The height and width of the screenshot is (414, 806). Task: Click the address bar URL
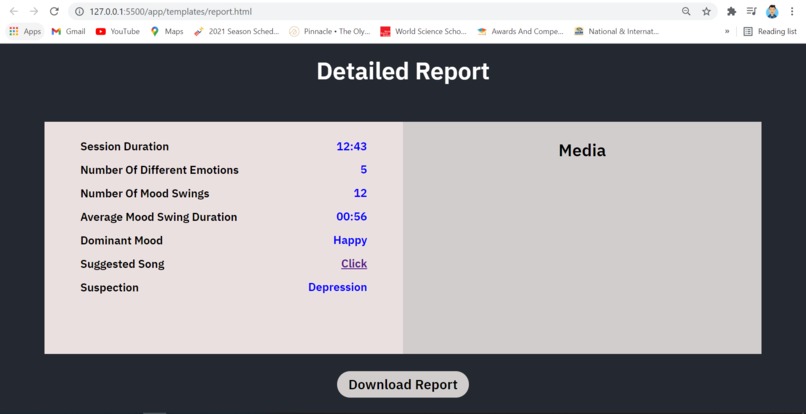171,11
